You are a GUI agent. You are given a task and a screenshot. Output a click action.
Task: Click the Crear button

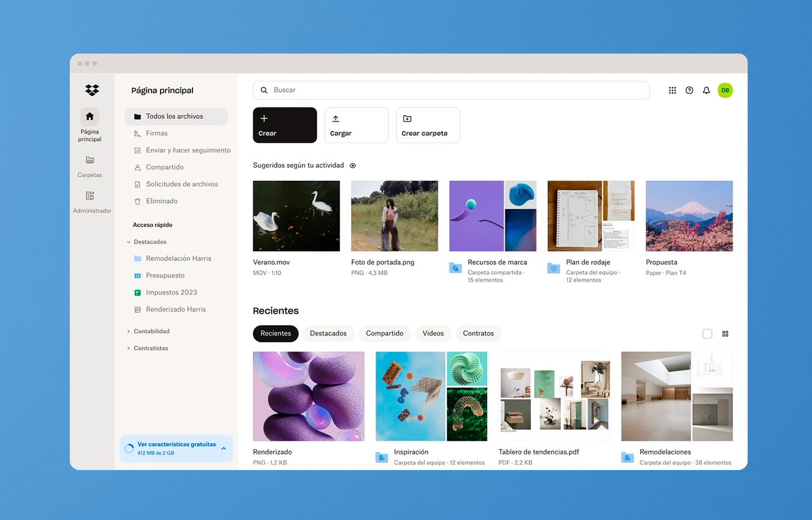coord(285,125)
